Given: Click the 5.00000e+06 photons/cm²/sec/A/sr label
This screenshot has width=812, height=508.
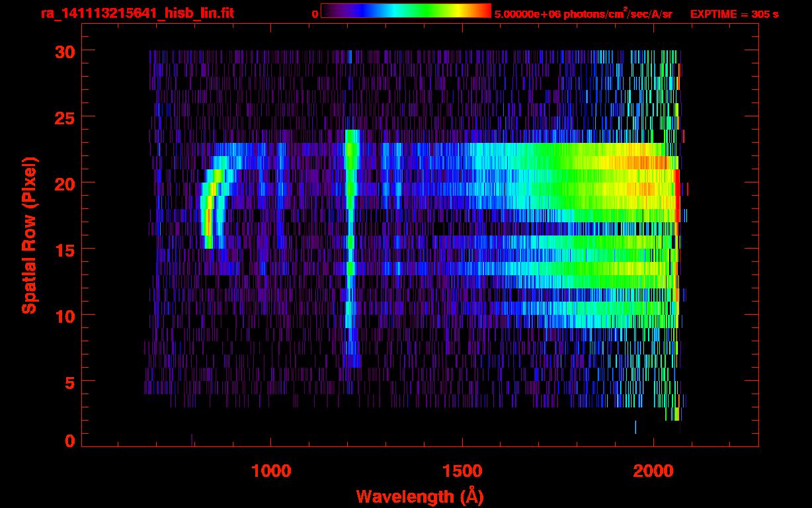Looking at the screenshot, I should coord(583,13).
